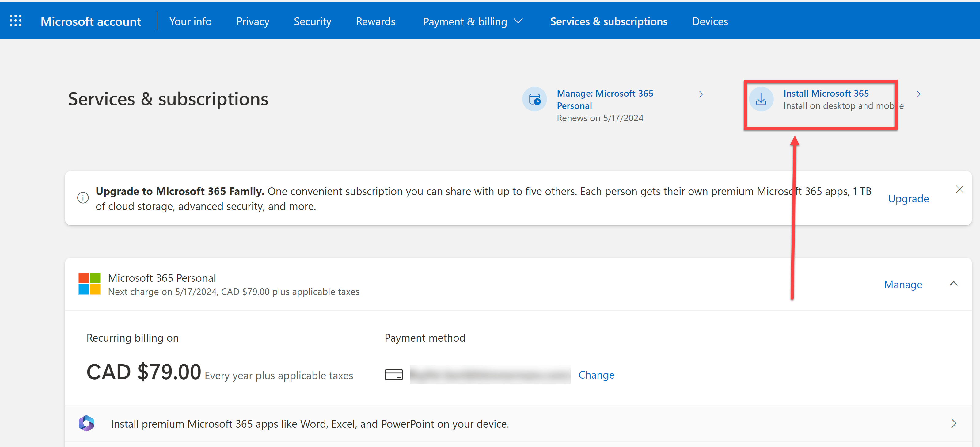Dismiss the Upgrade to Family banner

coord(959,189)
